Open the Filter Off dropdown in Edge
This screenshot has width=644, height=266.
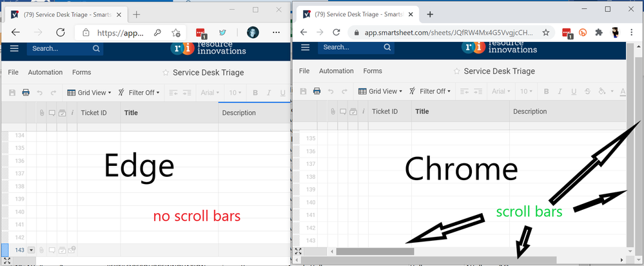click(x=139, y=93)
